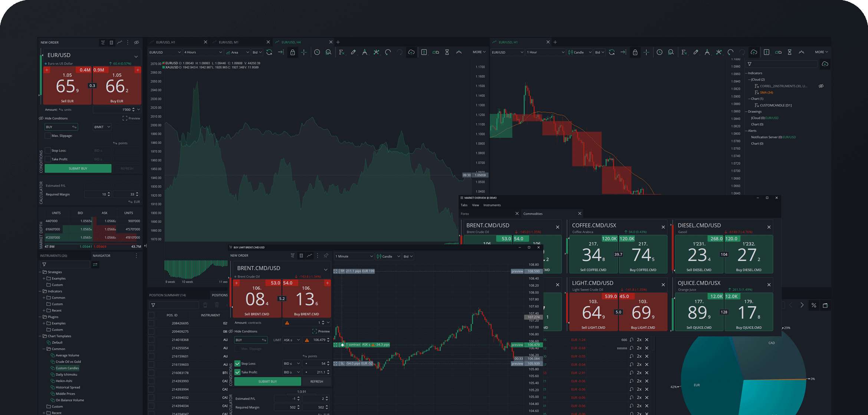Open the 4 Hours timeframe dropdown

tap(203, 52)
